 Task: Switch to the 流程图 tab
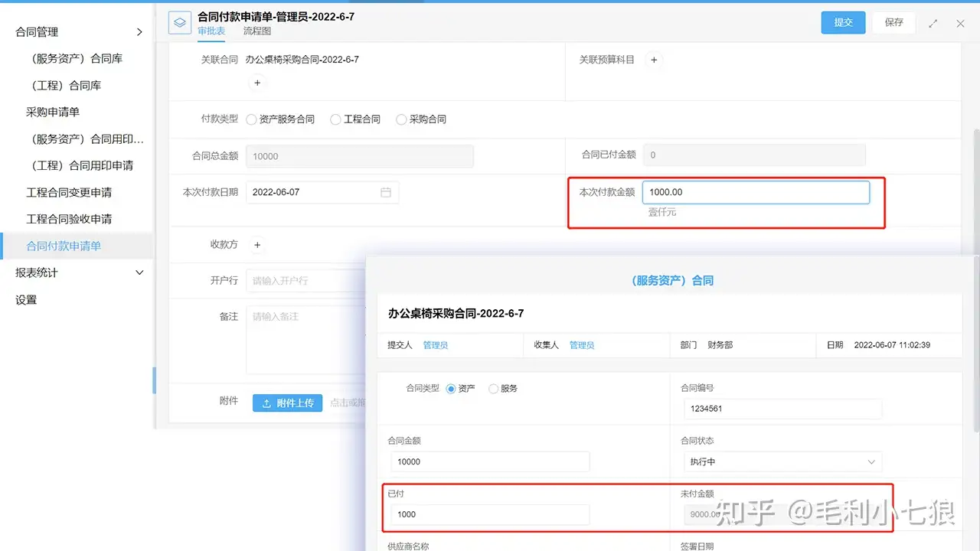257,31
